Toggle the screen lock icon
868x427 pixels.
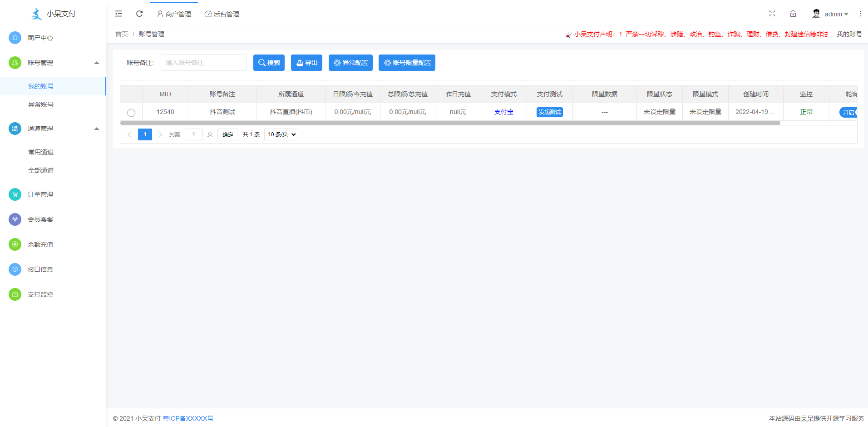[793, 14]
